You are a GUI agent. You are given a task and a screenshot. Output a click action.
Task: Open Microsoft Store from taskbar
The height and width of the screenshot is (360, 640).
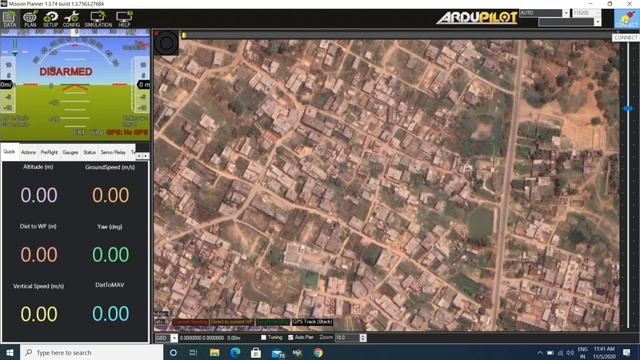click(256, 352)
